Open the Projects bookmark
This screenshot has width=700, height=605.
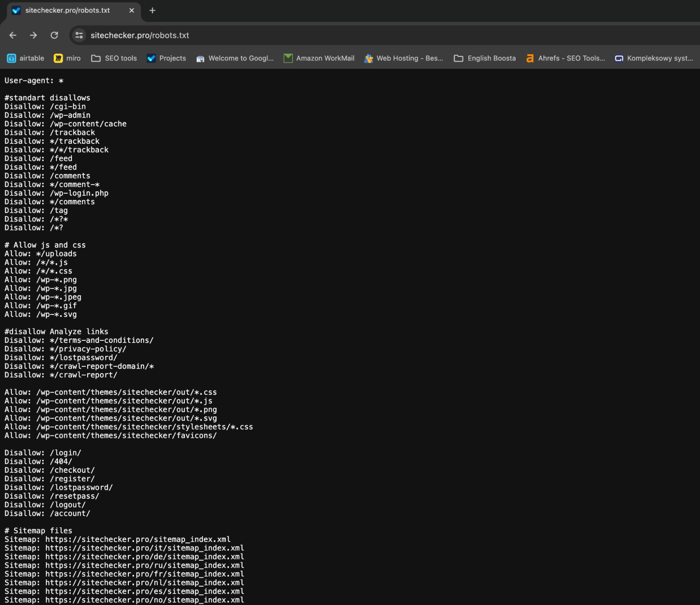[166, 58]
